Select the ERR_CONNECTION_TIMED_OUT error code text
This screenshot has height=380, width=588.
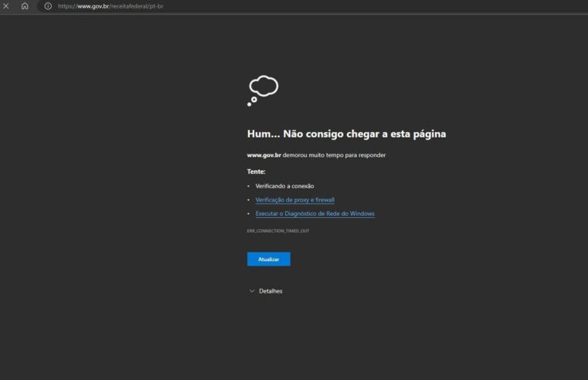tap(278, 231)
